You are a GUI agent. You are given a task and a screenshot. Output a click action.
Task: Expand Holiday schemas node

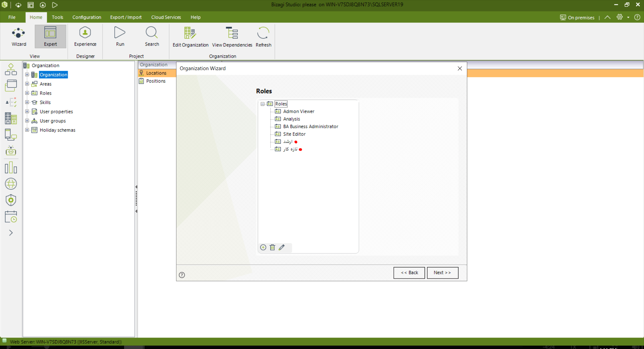coord(27,130)
